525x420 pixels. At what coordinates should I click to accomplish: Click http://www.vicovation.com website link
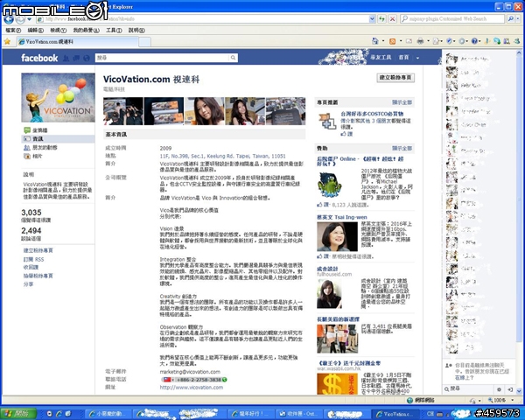[x=192, y=387]
